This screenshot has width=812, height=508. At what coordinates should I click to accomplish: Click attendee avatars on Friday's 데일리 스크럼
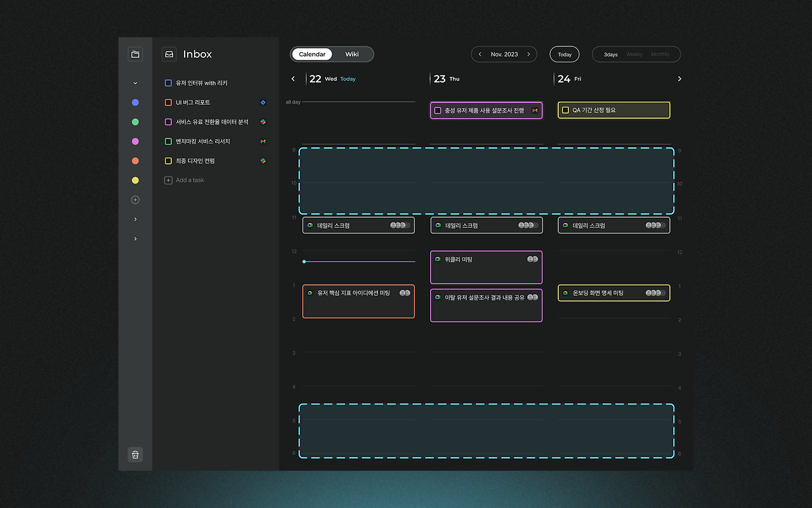656,225
